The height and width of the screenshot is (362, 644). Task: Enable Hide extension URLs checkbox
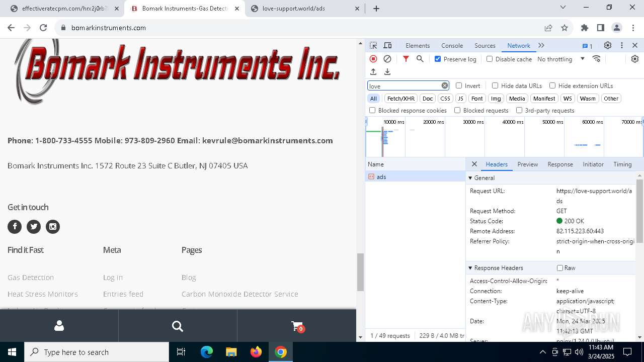pyautogui.click(x=552, y=85)
